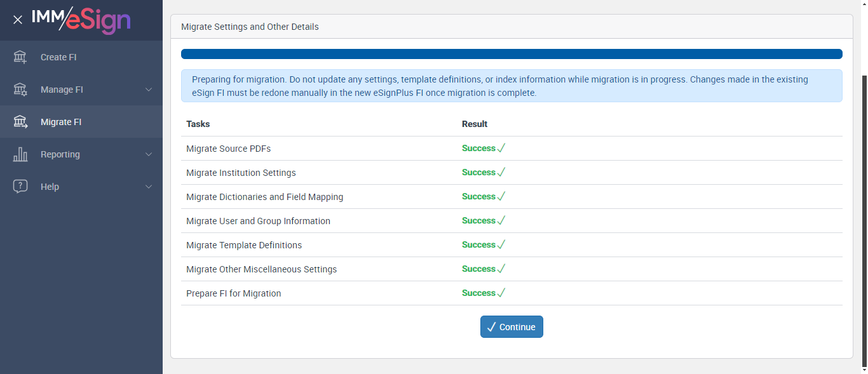Click the checkmark beside Prepare FI for Migration
The image size is (868, 374).
pyautogui.click(x=501, y=293)
